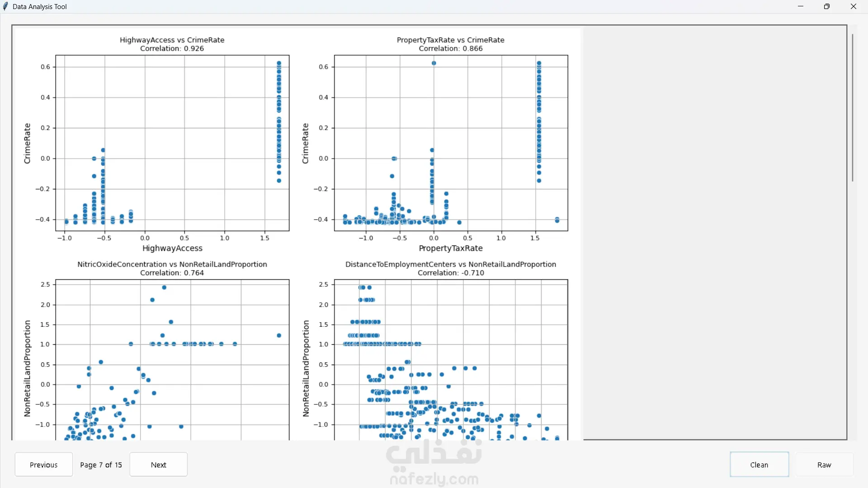Click the empty gray panel beside the charts
This screenshot has width=868, height=488.
(714, 233)
